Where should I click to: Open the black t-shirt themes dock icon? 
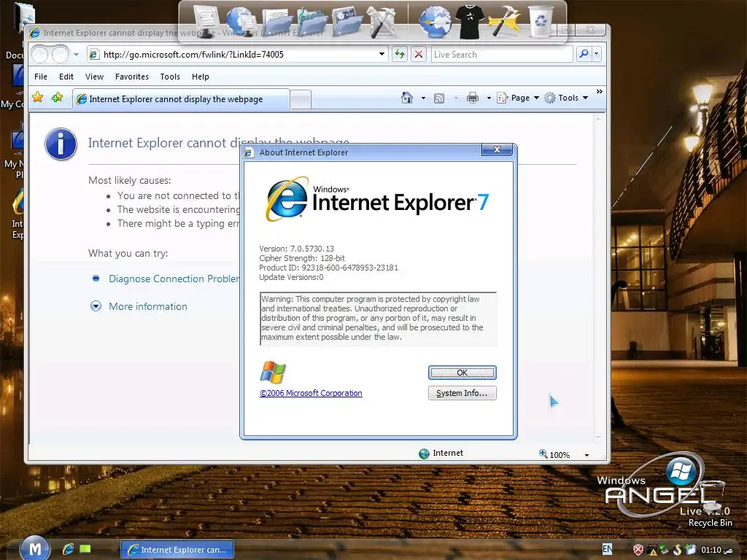point(470,21)
